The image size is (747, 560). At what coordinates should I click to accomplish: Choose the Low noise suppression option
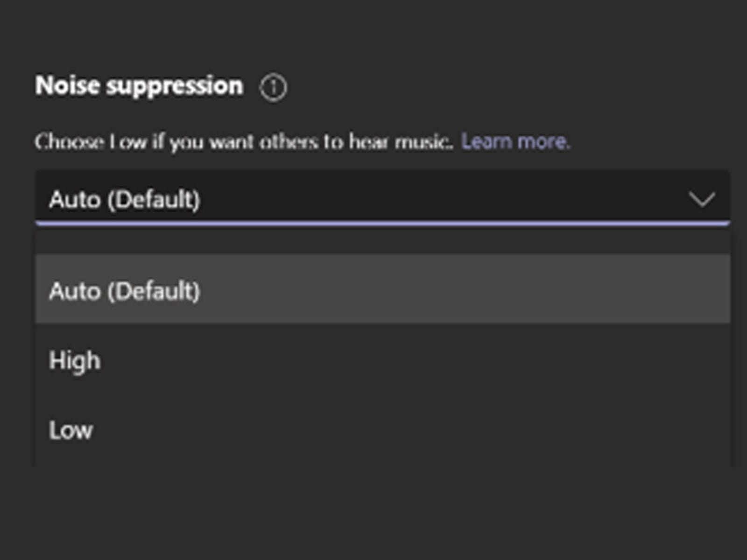(71, 430)
